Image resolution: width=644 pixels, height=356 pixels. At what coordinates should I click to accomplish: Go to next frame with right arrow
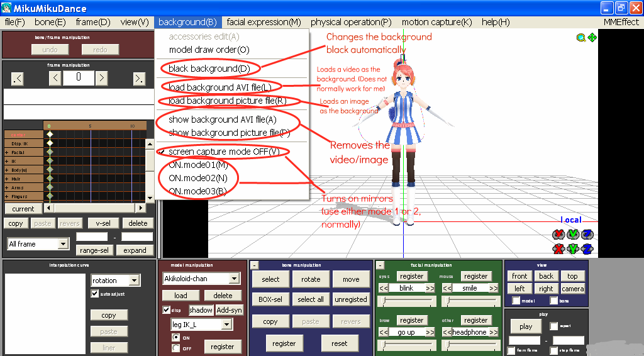point(101,78)
